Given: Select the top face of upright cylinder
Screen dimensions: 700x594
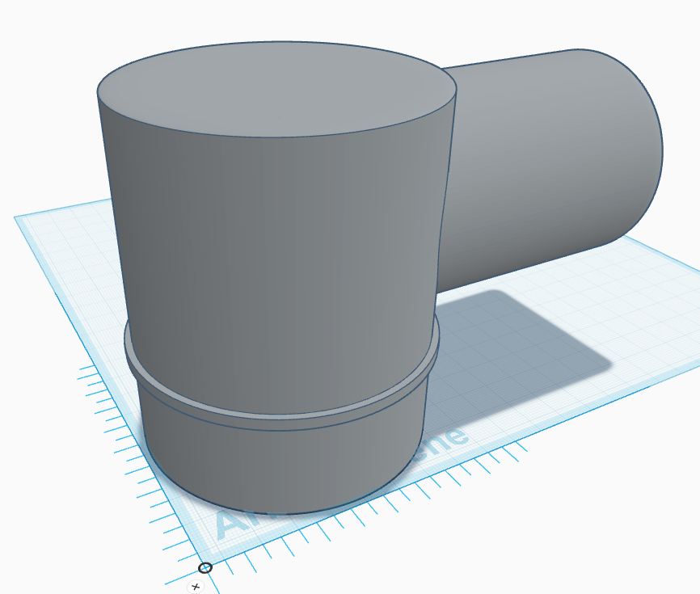Looking at the screenshot, I should tap(276, 89).
